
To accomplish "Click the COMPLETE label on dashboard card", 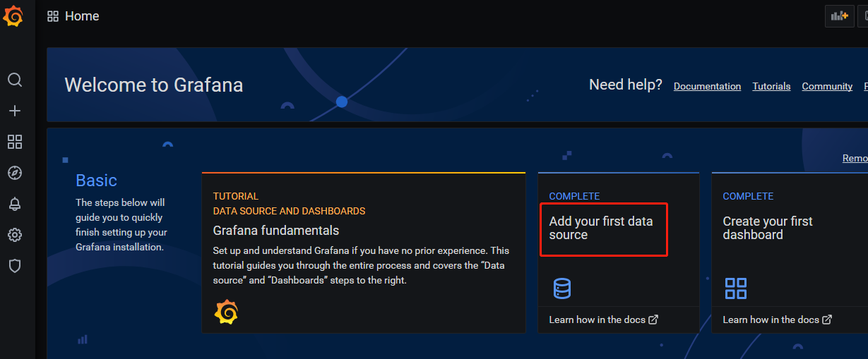I will coord(748,196).
